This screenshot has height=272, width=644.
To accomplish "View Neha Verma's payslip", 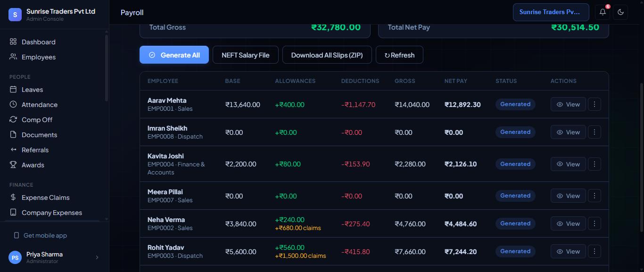I will [x=568, y=223].
